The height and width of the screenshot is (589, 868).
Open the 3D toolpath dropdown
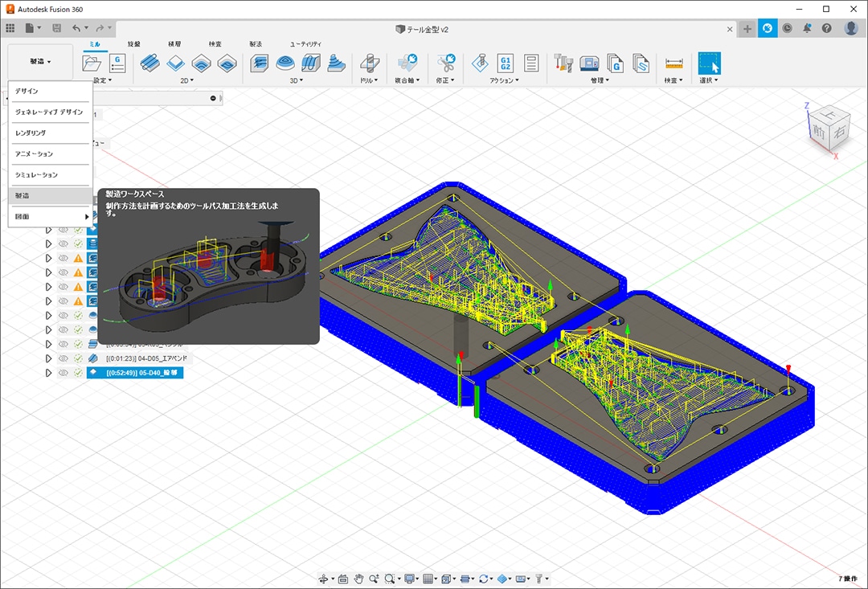[x=296, y=80]
